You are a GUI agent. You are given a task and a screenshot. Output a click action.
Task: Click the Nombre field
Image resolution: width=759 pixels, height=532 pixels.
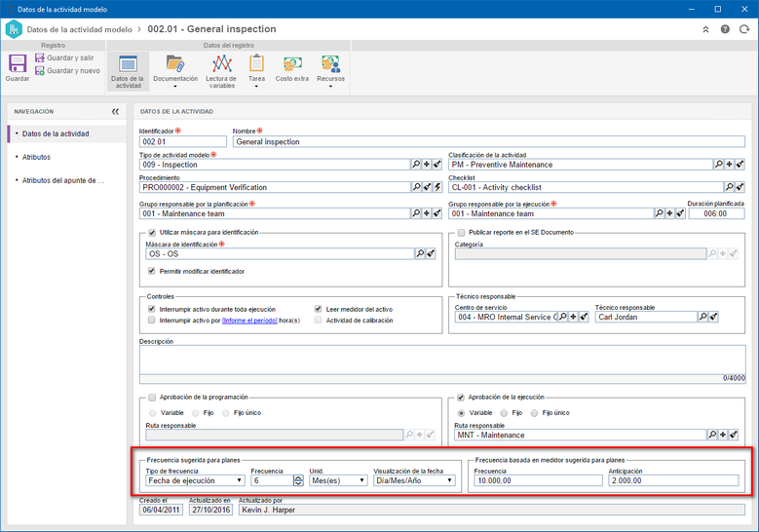pos(488,142)
